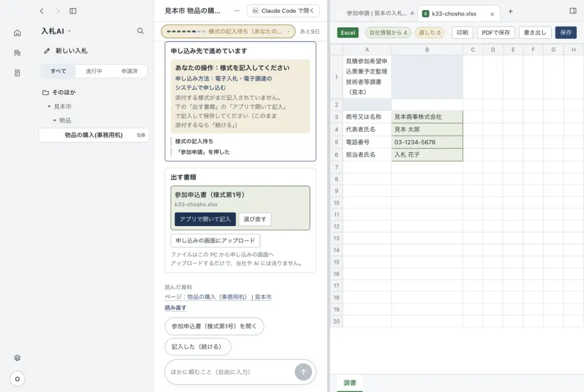
Task: Go forward with the right arrow icon
Action: (57, 11)
